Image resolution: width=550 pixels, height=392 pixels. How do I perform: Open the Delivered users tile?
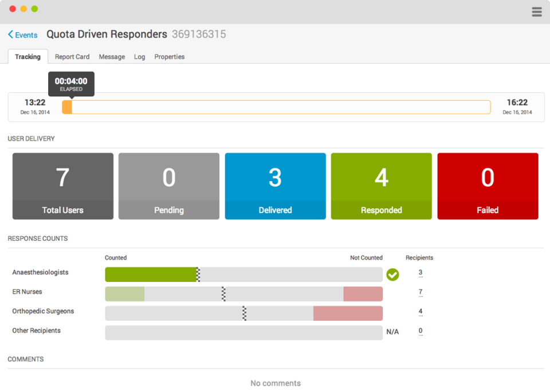pos(276,186)
